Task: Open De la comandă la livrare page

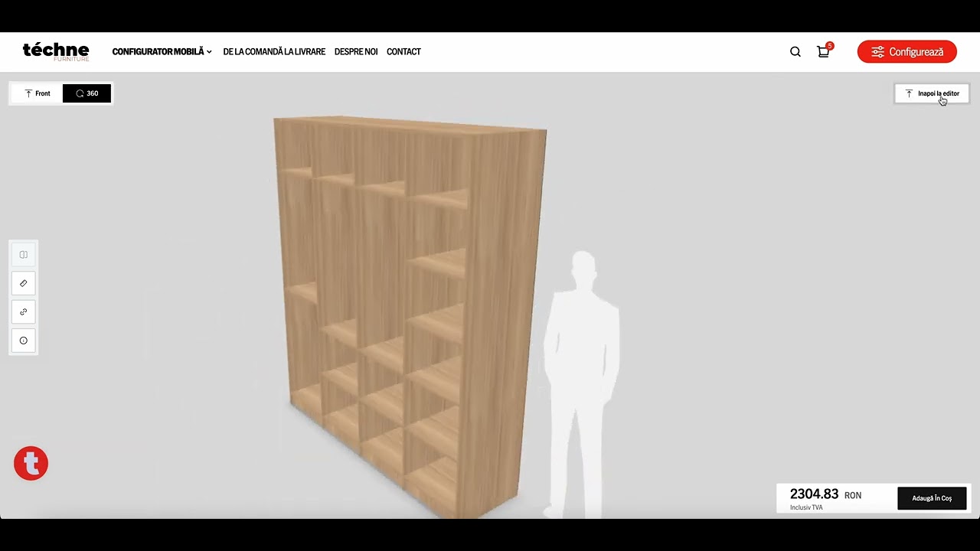Action: pos(274,52)
